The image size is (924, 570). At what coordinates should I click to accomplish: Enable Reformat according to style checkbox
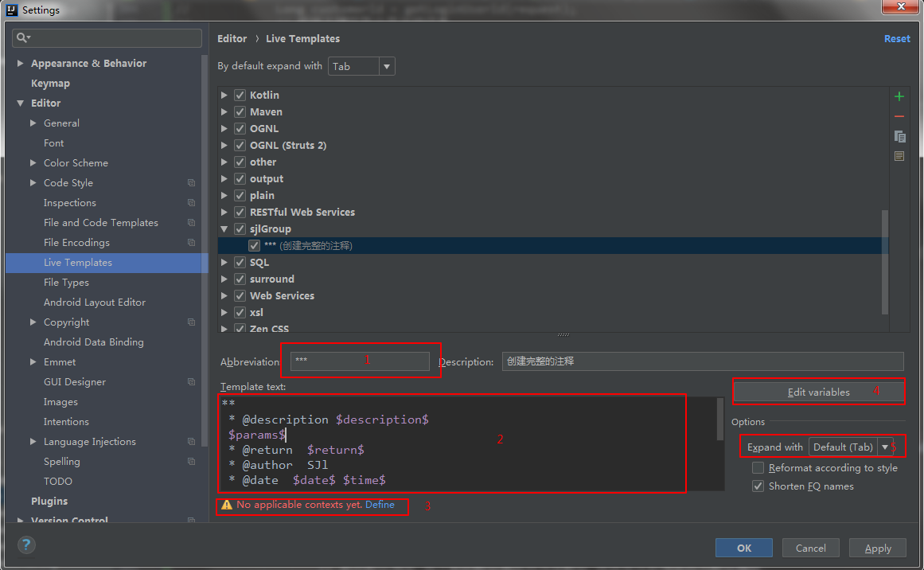(x=758, y=468)
